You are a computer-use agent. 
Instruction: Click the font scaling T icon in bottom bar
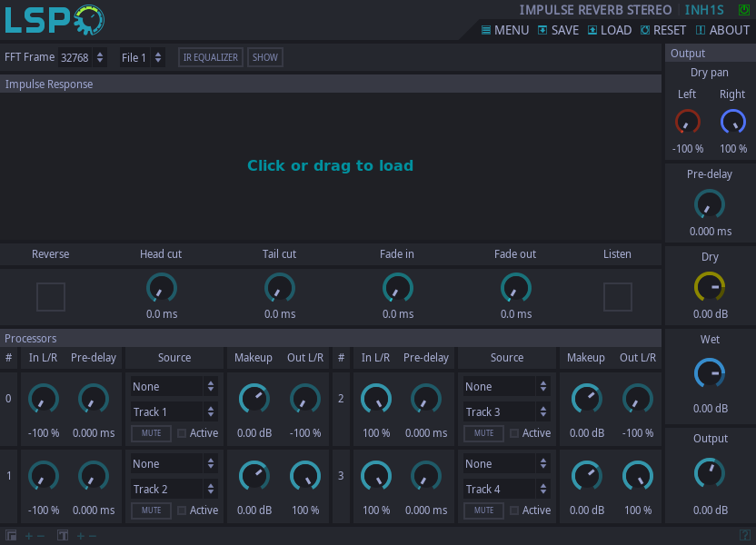click(64, 536)
